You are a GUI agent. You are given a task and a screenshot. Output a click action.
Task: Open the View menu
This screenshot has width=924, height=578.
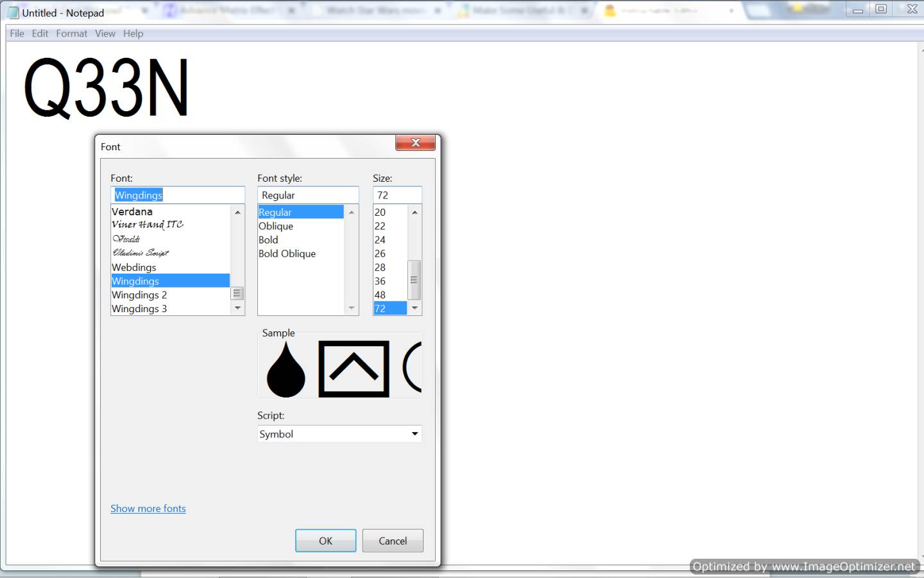105,33
